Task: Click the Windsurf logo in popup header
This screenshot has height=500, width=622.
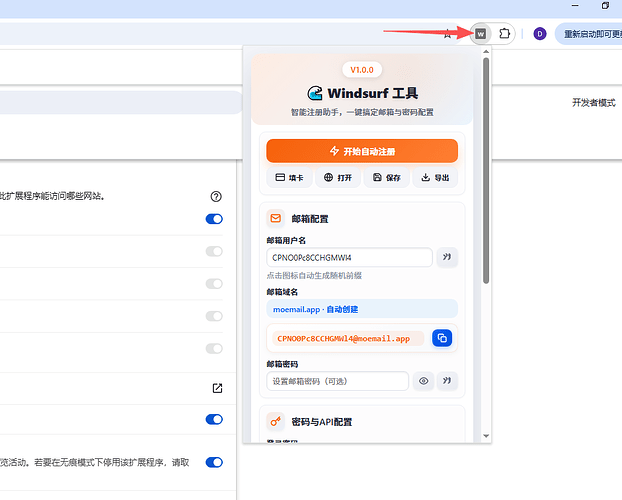Action: [315, 93]
